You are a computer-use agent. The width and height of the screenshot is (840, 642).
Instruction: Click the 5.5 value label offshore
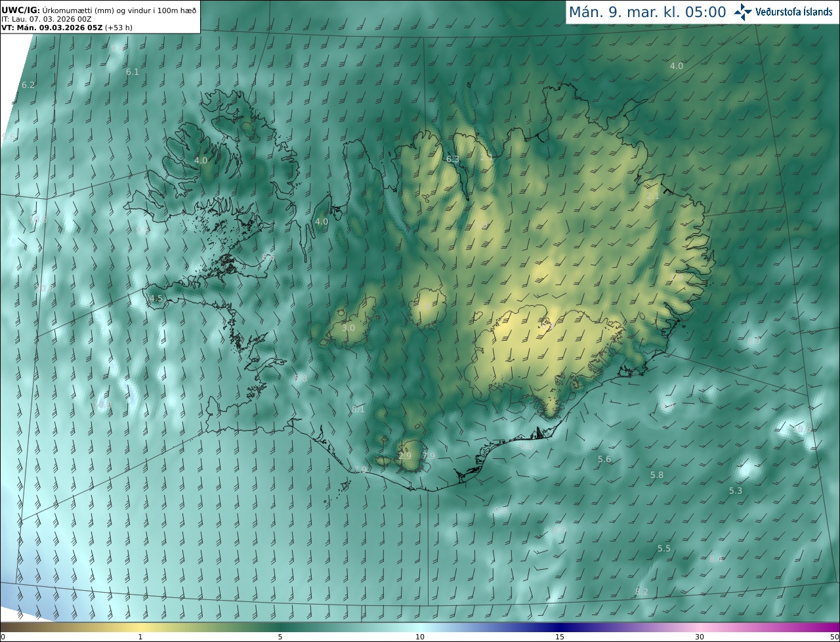[x=664, y=549]
